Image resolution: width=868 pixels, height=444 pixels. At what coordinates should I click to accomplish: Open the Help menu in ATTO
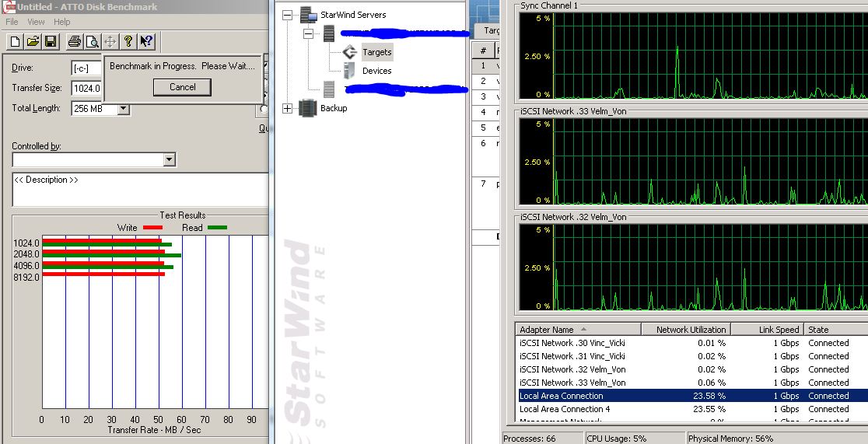coord(62,22)
